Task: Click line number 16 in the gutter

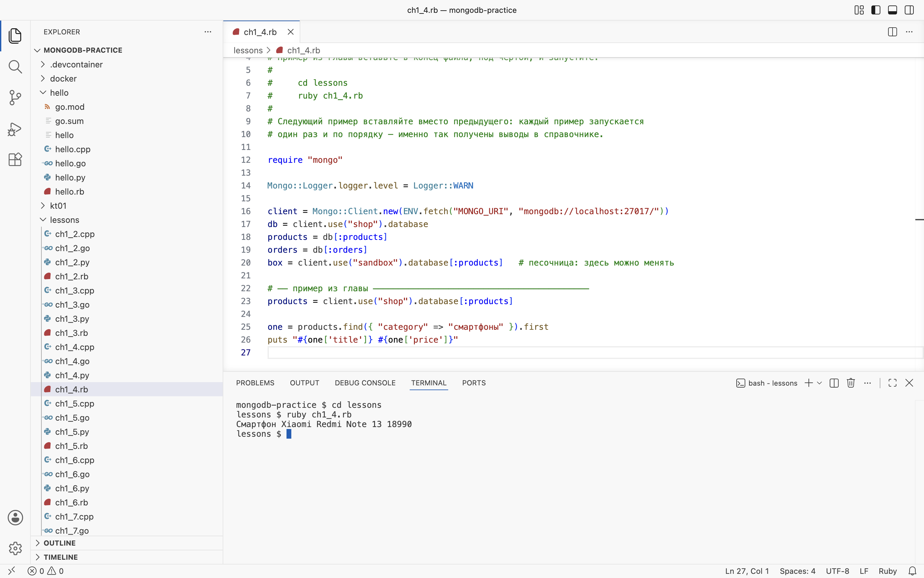Action: click(x=245, y=211)
